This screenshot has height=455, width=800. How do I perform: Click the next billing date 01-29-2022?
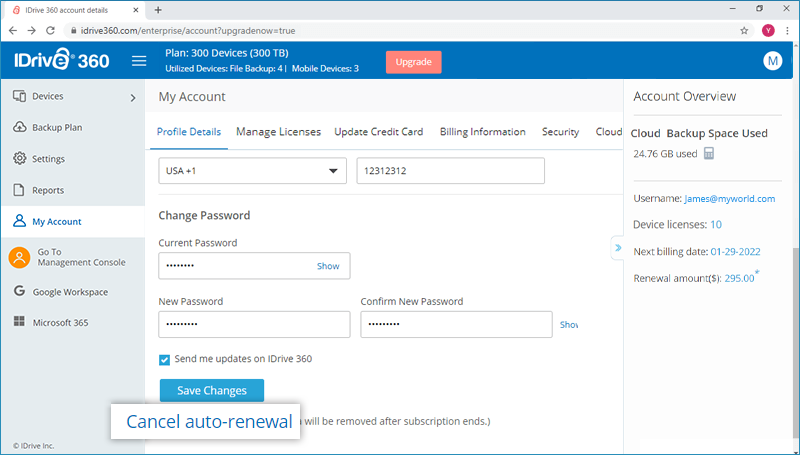[735, 251]
